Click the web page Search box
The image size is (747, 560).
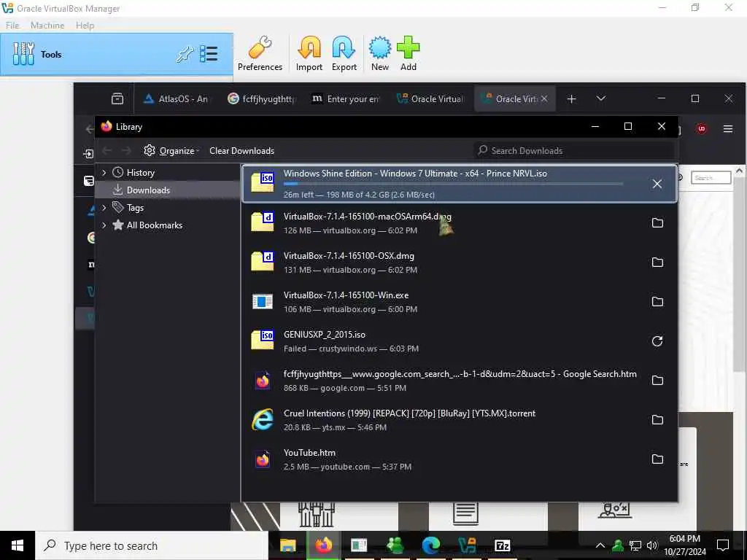(711, 178)
